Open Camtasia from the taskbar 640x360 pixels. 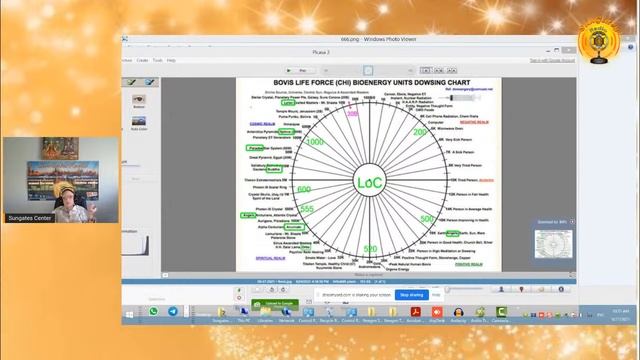pyautogui.click(x=500, y=313)
